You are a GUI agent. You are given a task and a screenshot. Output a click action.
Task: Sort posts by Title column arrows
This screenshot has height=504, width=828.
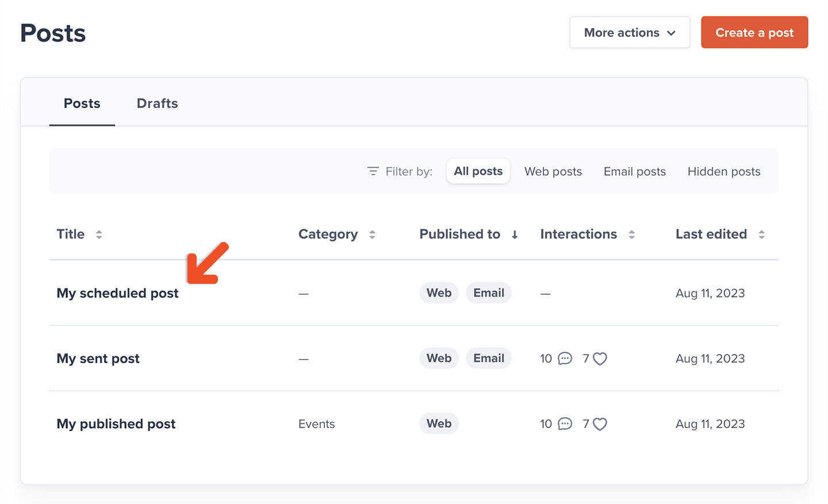click(99, 234)
